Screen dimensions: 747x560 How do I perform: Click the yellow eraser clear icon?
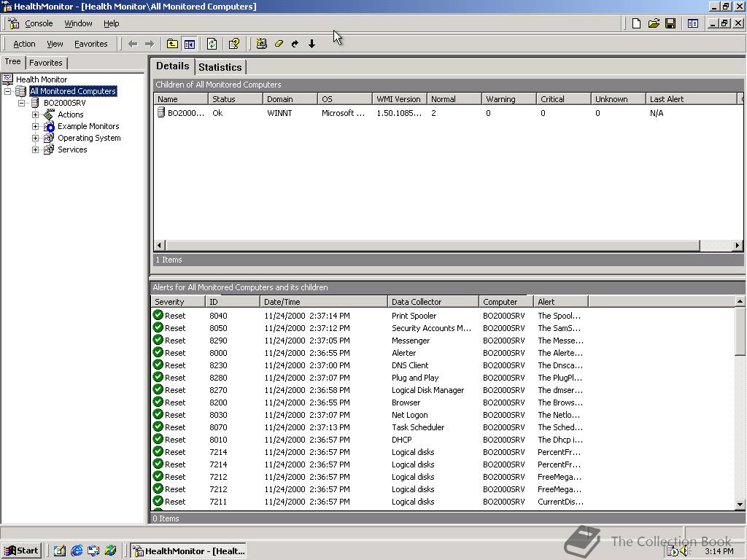(x=279, y=44)
